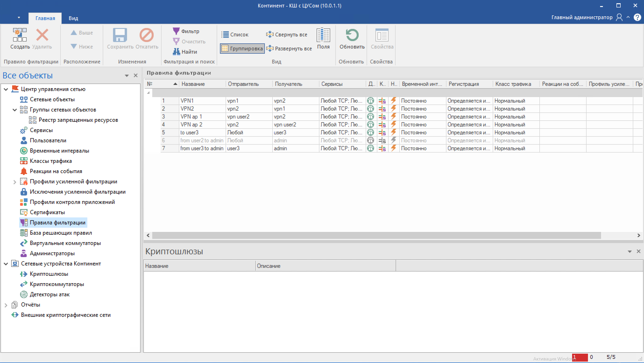Screen dimensions: 644x363
Task: Toggle the Группировка view mode
Action: point(242,49)
